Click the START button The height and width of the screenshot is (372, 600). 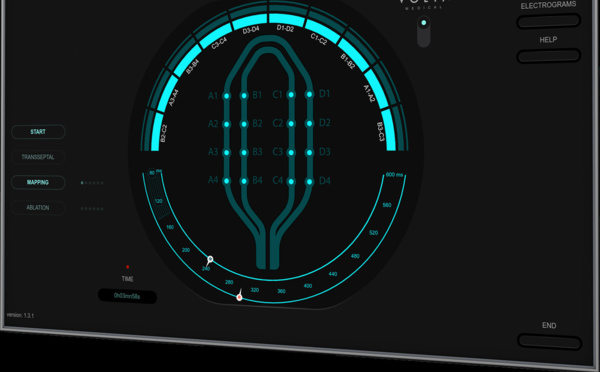coord(38,132)
